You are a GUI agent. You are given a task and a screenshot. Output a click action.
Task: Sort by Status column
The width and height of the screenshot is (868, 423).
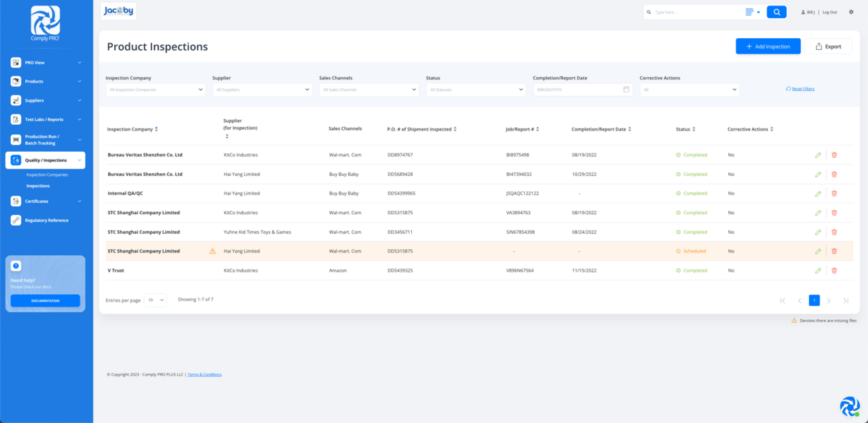(x=694, y=129)
